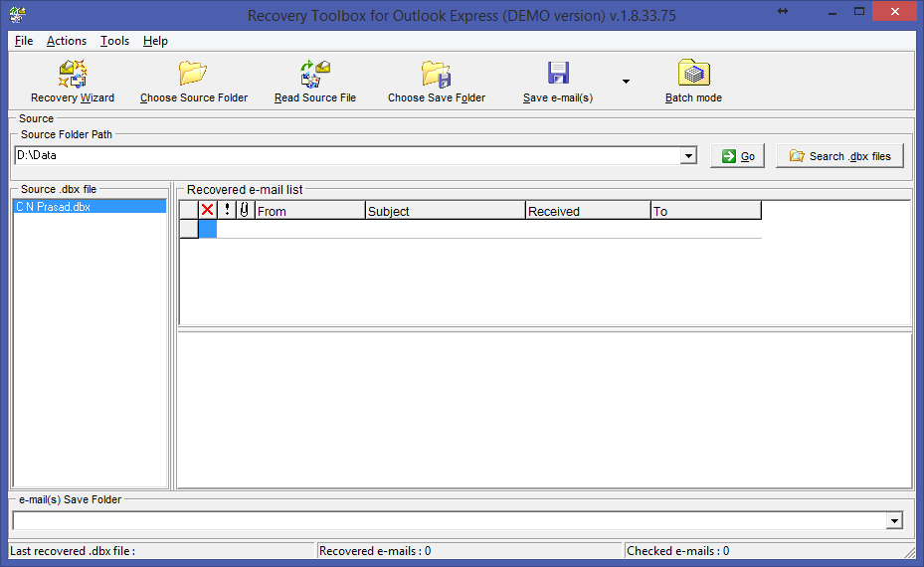
Task: Open the Help menu
Action: (x=155, y=41)
